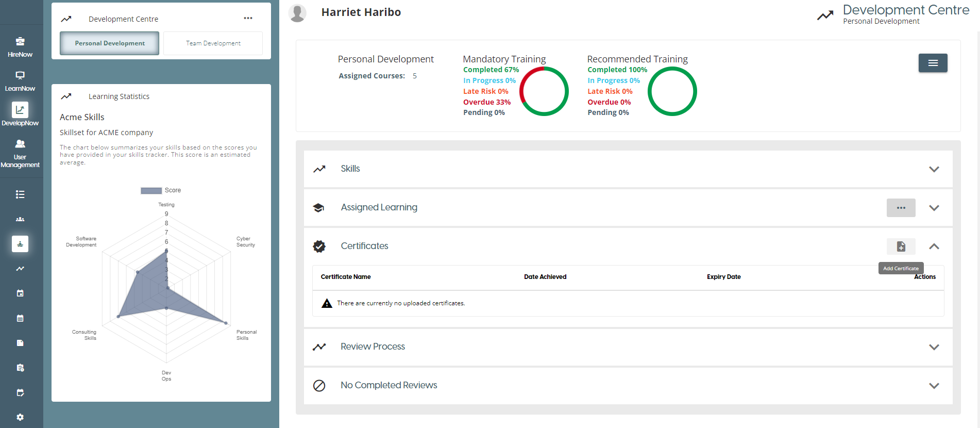Open the Assigned Learning options menu

point(901,208)
